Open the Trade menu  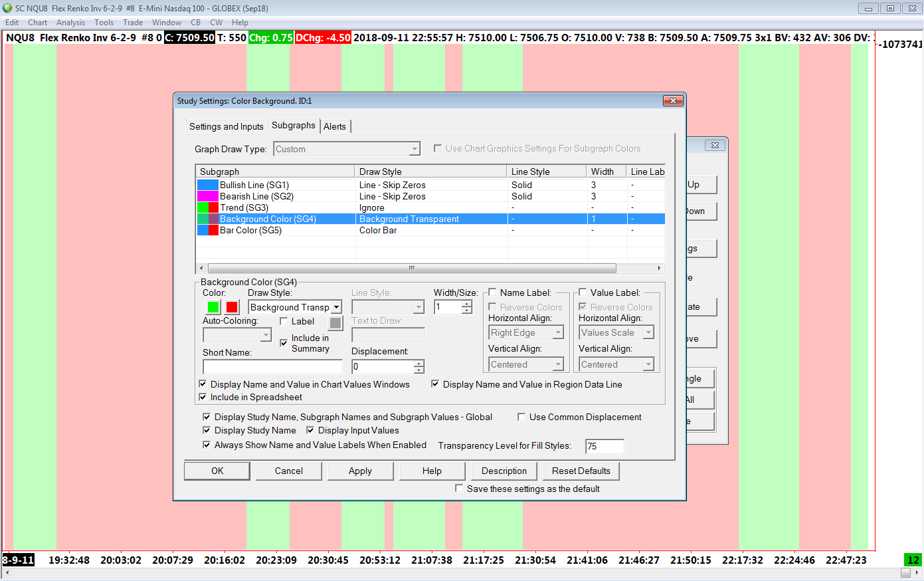pos(133,23)
